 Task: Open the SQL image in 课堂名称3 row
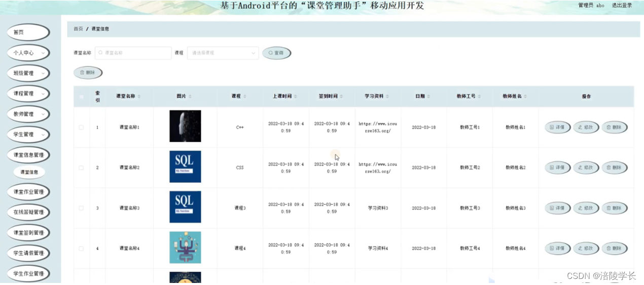click(185, 207)
